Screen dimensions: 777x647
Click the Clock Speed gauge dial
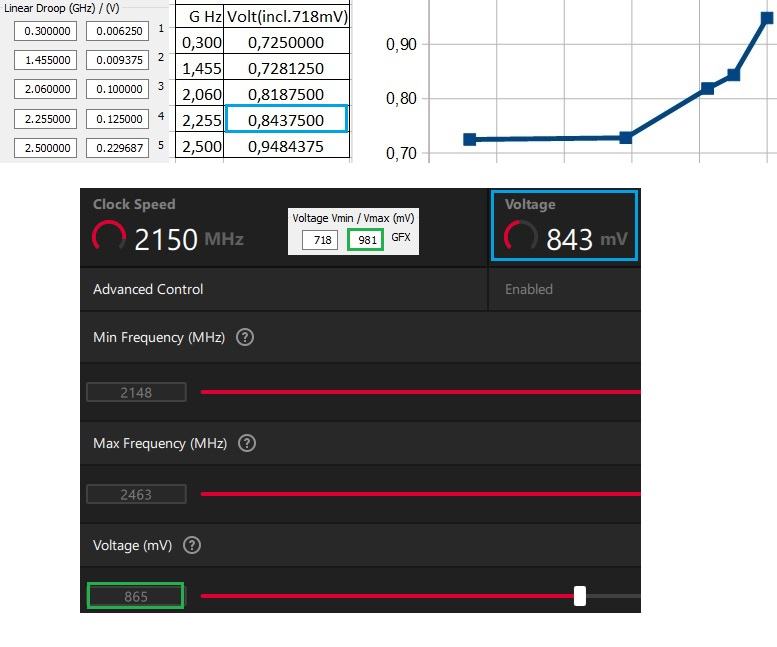(x=109, y=236)
